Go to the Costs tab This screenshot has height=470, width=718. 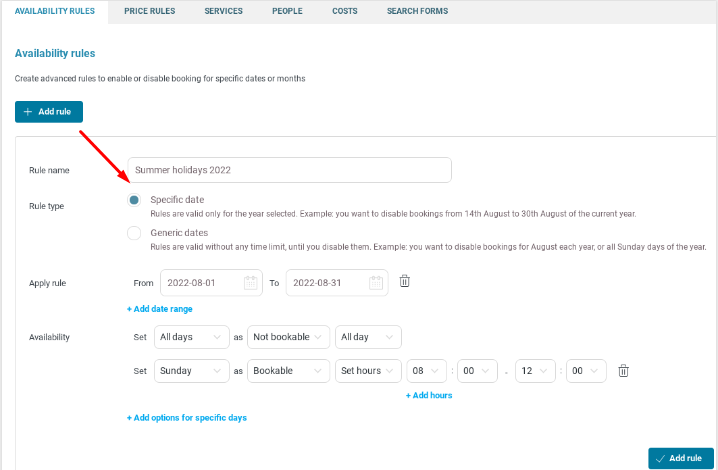(345, 11)
